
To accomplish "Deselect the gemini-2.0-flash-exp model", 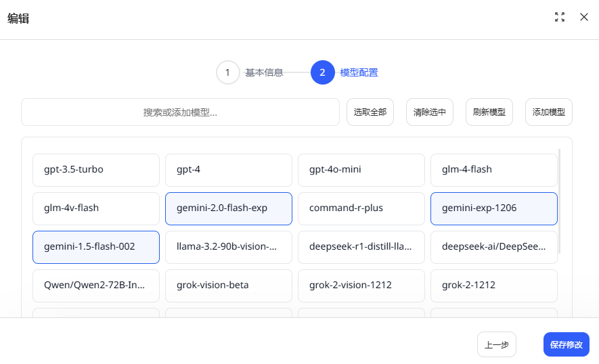I will click(229, 208).
